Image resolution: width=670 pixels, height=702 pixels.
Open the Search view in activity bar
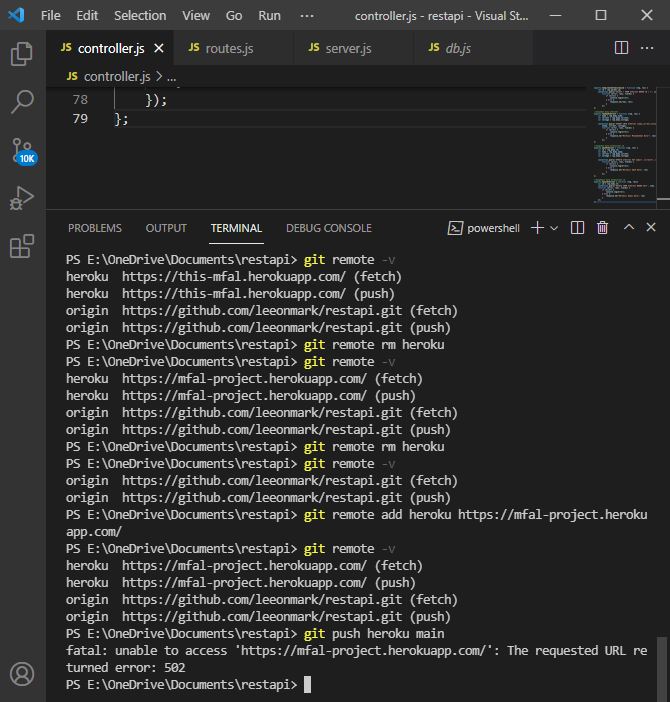[21, 102]
